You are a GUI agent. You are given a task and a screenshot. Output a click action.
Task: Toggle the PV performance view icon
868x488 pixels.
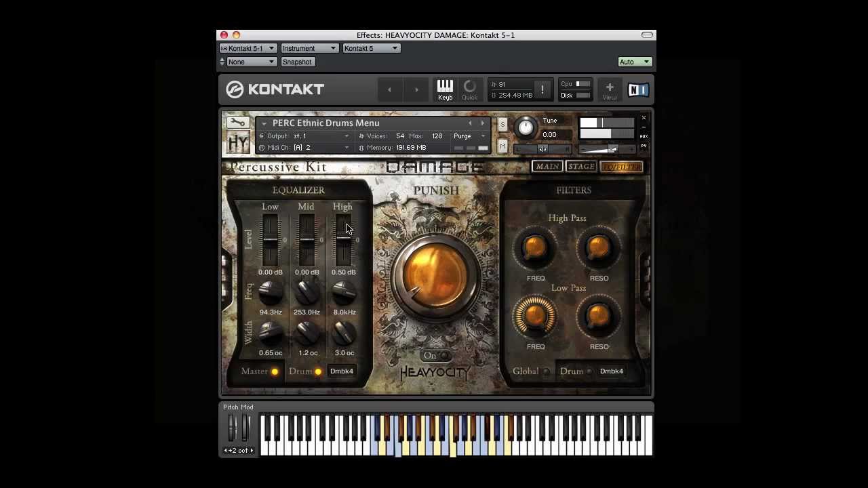[x=644, y=146]
